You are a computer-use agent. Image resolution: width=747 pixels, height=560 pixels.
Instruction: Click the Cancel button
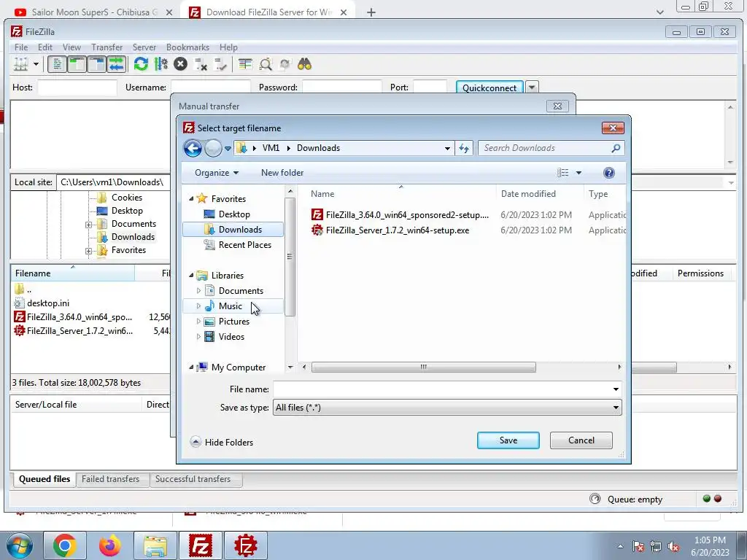tap(581, 440)
